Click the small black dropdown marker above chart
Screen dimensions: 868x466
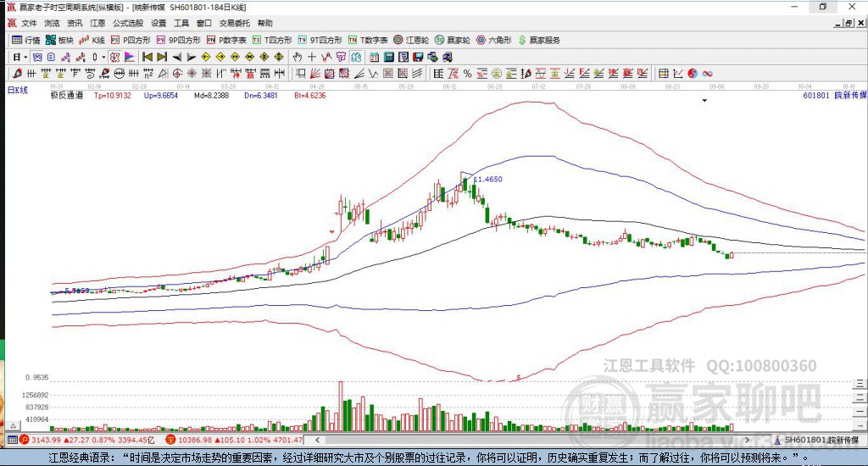tap(704, 101)
